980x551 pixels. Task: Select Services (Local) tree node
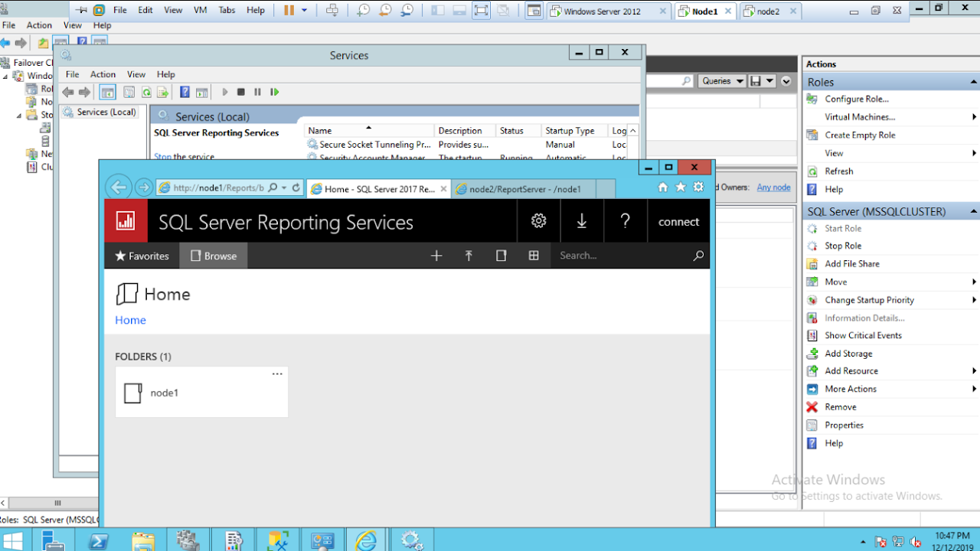(x=99, y=112)
